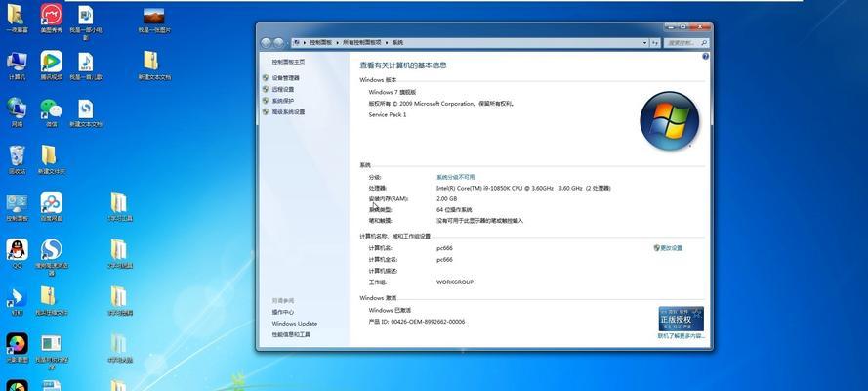Open the 回收站 recycle bin icon
This screenshot has height=391, width=868.
[17, 159]
